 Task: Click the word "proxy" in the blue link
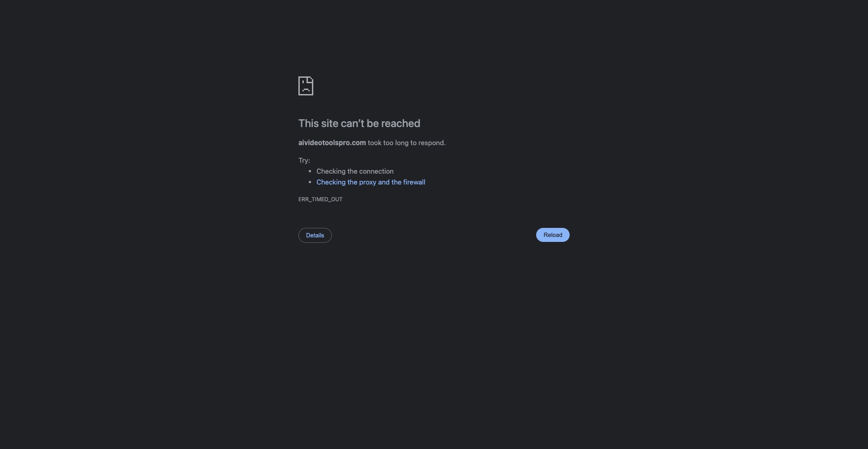pos(368,182)
